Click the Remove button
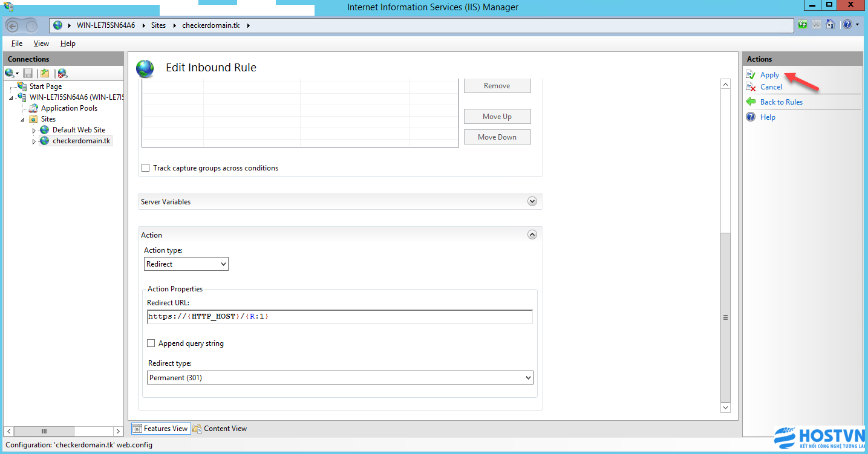 click(497, 86)
